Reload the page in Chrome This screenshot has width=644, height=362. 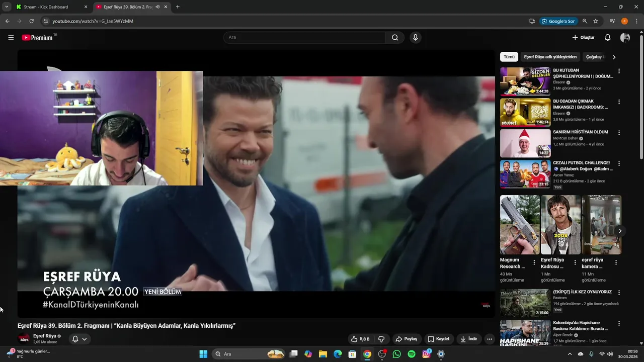31,21
